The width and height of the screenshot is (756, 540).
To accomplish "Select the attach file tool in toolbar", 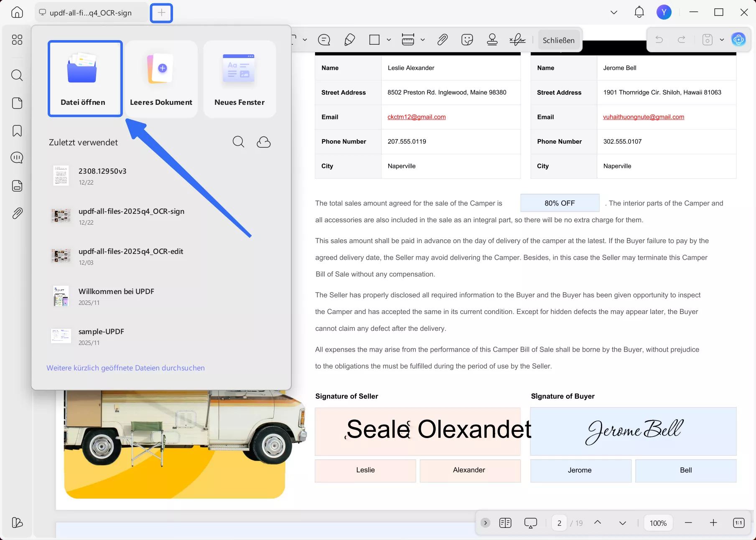I will (x=443, y=40).
